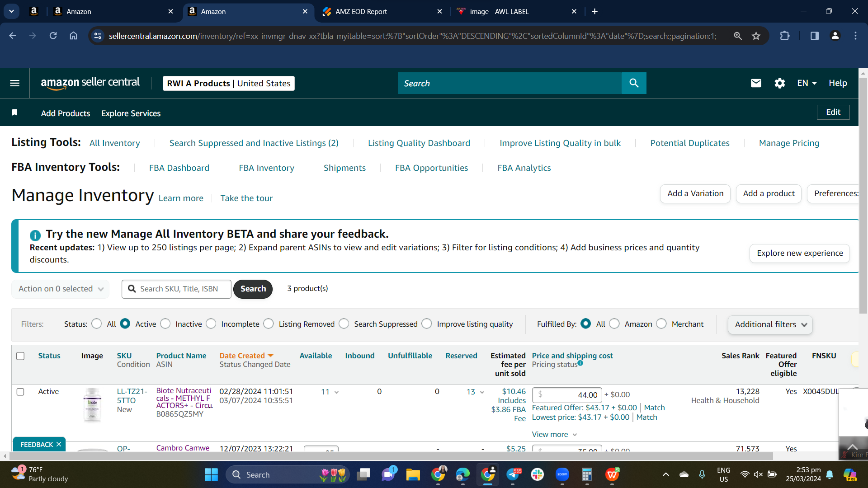The image size is (868, 488).
Task: Open the Action on 0 selected dropdown
Action: [x=61, y=289]
